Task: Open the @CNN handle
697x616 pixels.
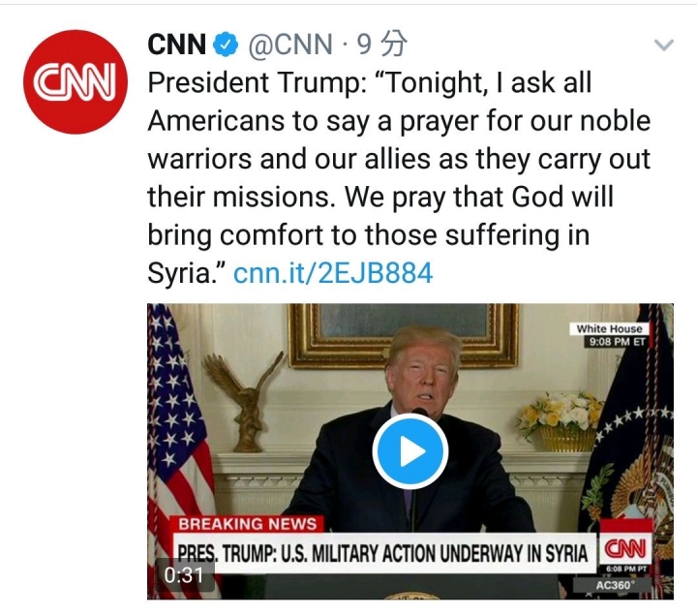Action: (x=290, y=45)
